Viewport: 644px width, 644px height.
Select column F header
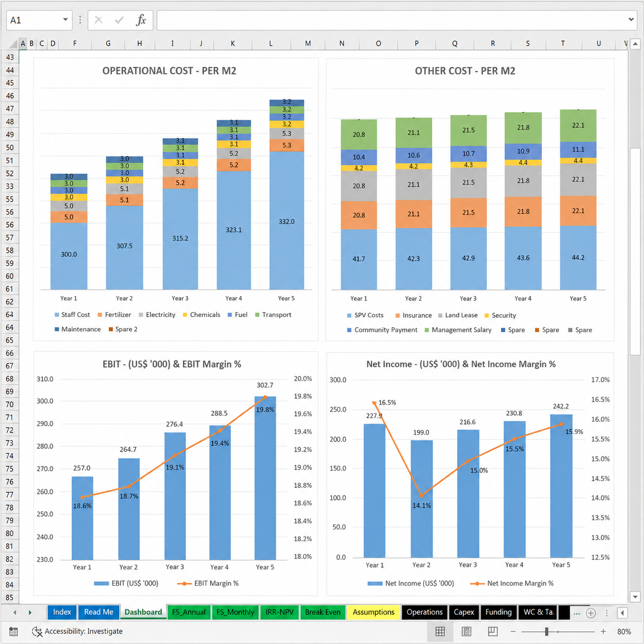[75, 44]
